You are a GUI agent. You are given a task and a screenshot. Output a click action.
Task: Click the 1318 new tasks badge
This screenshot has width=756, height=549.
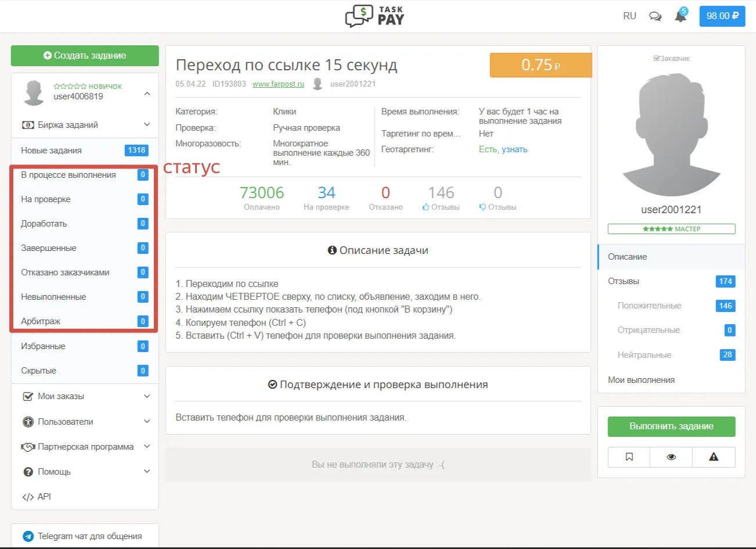[136, 150]
